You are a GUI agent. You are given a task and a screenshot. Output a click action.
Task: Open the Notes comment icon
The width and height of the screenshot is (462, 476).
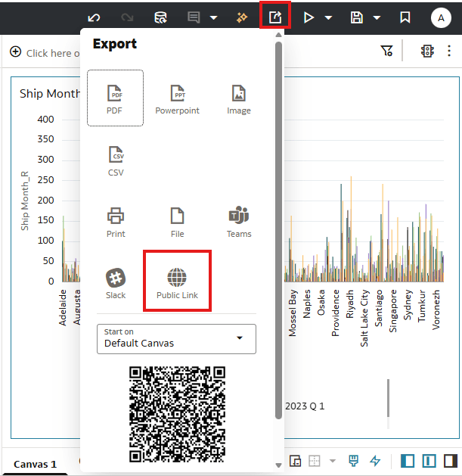pos(194,17)
